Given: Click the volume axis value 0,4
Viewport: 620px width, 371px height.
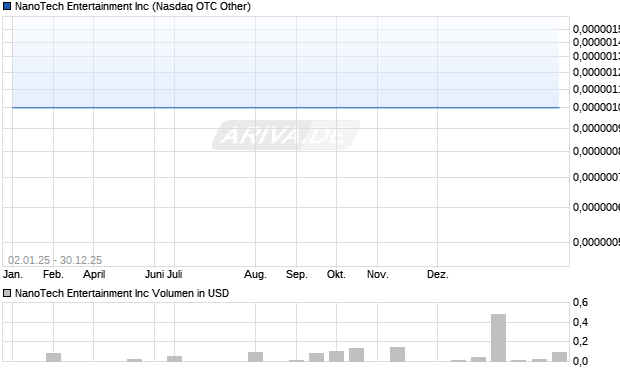Looking at the screenshot, I should (580, 322).
